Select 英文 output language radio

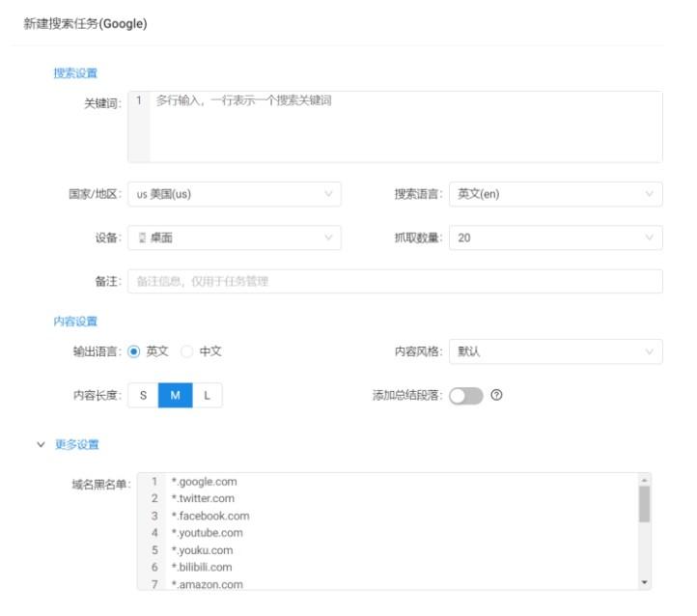click(x=134, y=351)
